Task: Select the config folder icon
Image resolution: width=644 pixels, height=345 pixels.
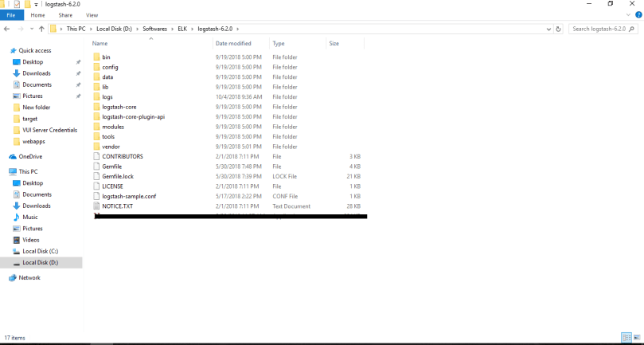Action: [x=96, y=67]
